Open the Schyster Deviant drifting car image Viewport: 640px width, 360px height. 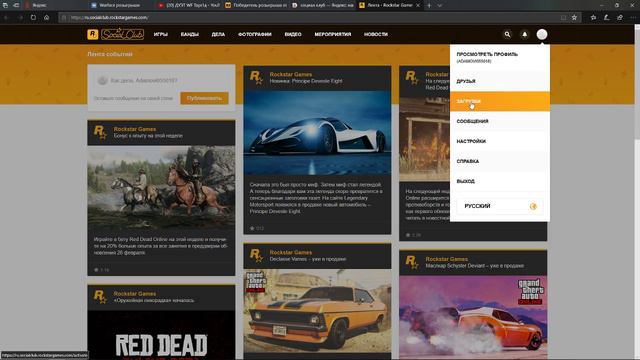click(473, 318)
